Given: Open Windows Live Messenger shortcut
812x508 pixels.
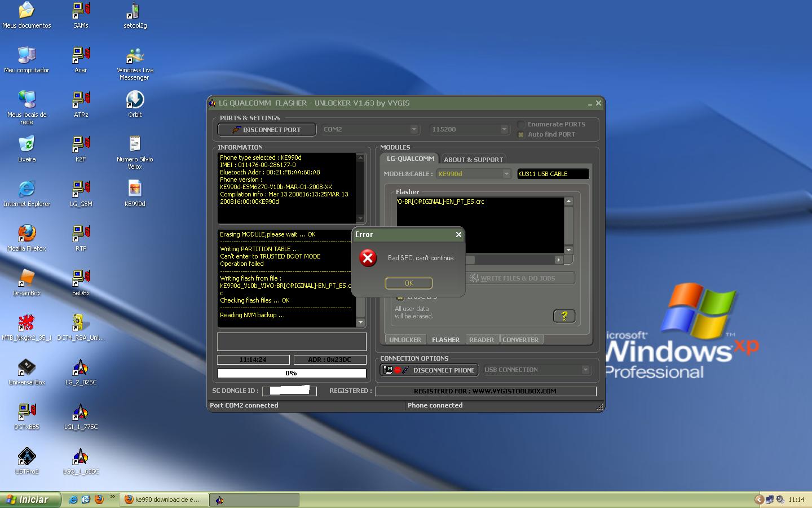Looking at the screenshot, I should click(135, 63).
